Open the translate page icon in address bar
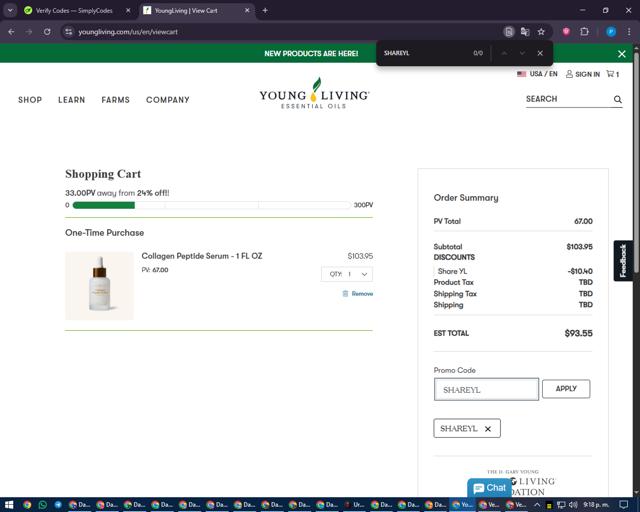Image resolution: width=640 pixels, height=512 pixels. click(x=525, y=32)
